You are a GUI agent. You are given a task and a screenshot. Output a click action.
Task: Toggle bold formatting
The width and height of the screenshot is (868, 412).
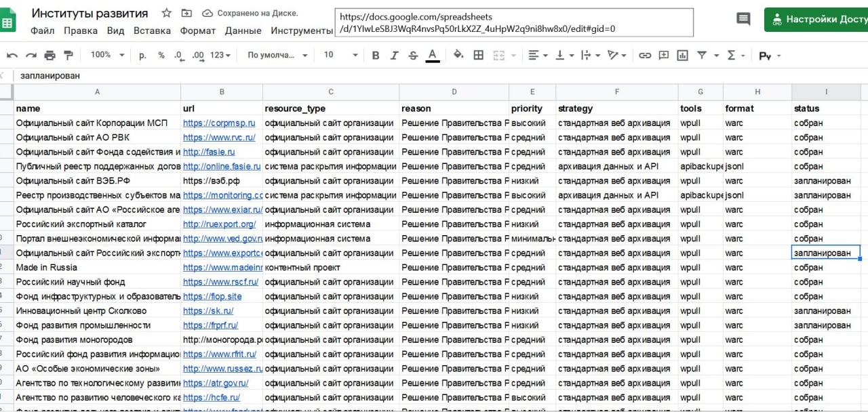click(376, 55)
